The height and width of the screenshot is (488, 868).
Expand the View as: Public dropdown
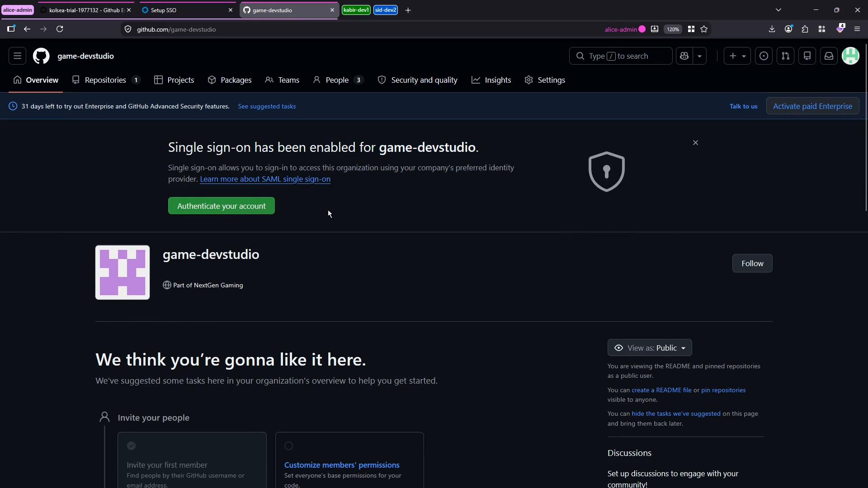[x=650, y=348]
